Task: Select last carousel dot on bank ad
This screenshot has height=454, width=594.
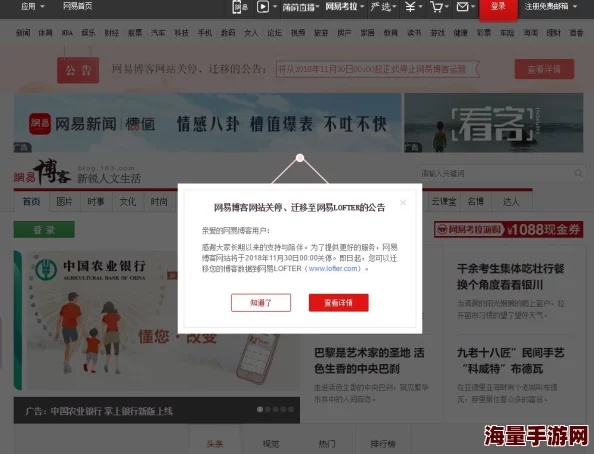Action: pos(291,409)
